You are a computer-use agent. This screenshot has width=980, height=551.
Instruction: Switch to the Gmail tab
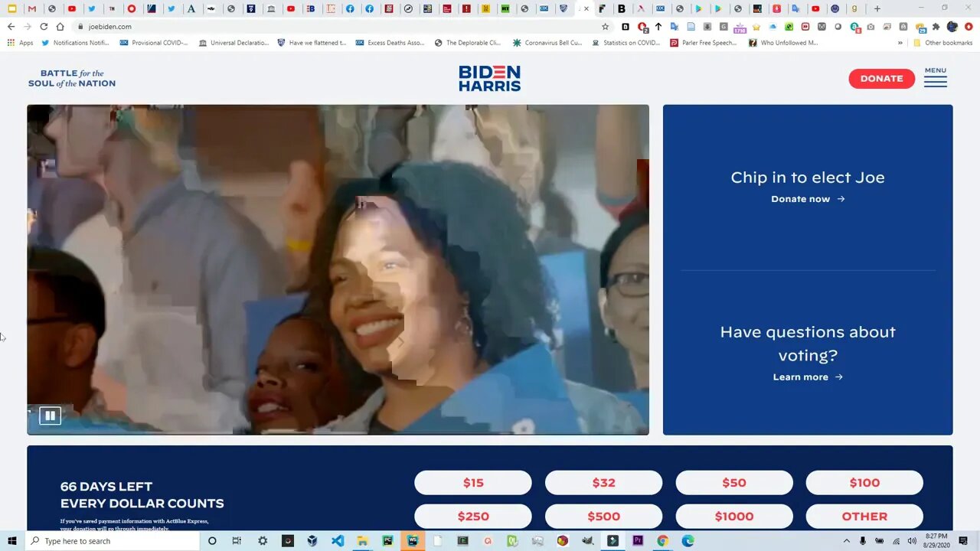(31, 8)
